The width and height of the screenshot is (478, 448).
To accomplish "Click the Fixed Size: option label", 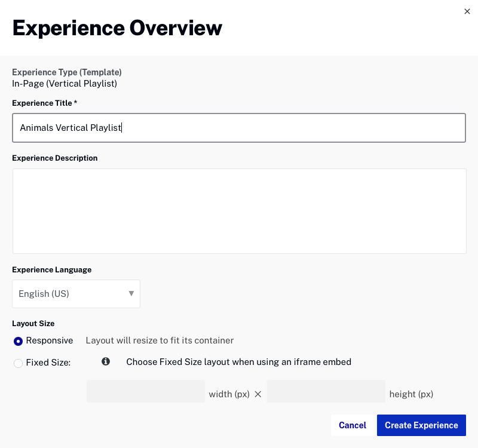I will (48, 363).
